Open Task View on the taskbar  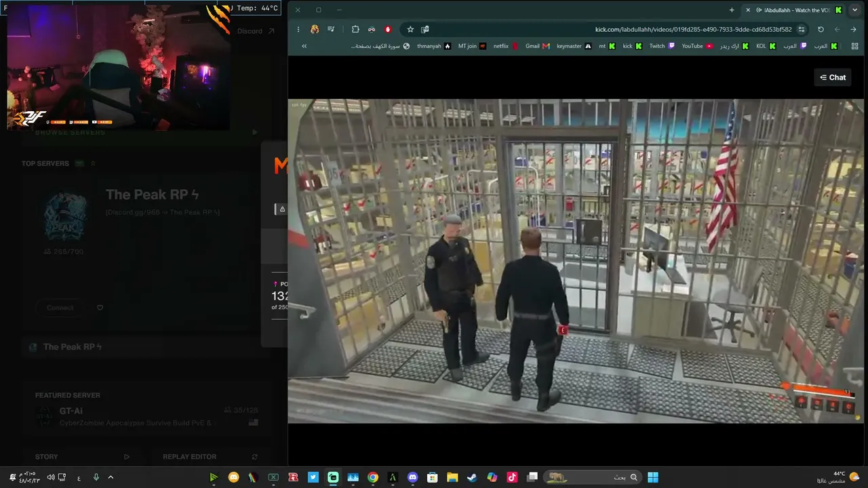(532, 477)
